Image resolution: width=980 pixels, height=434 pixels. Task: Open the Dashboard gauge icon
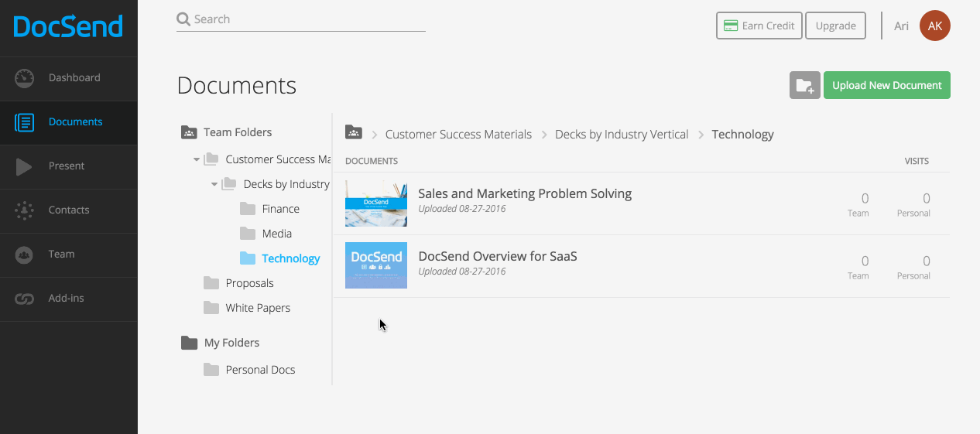[x=25, y=78]
